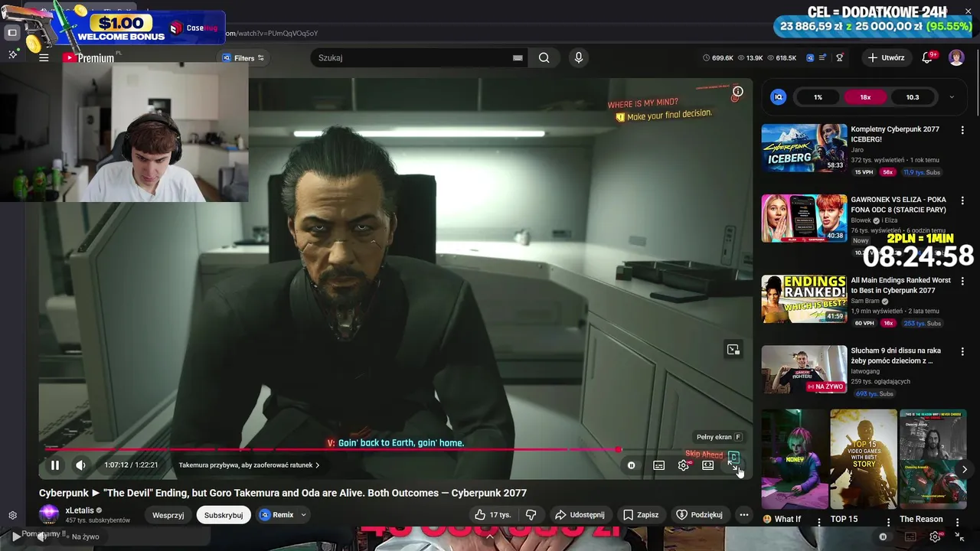Select the 18x vidIQ stat pill

click(x=865, y=97)
